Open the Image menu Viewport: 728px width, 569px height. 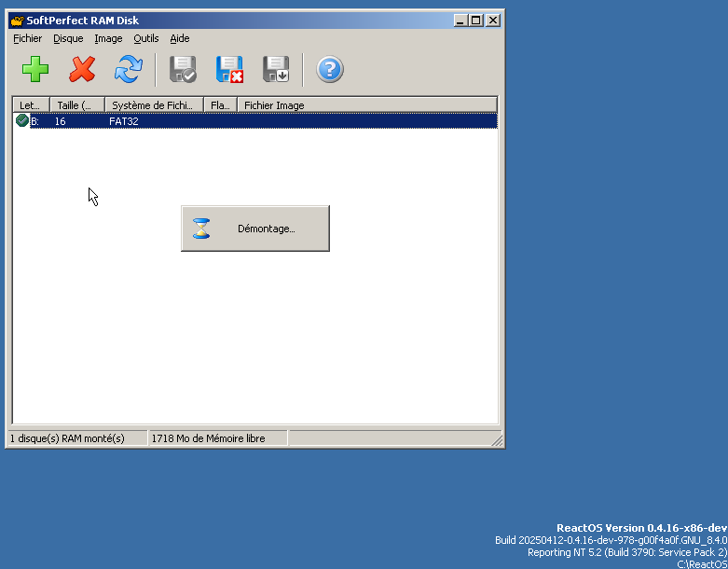coord(108,38)
